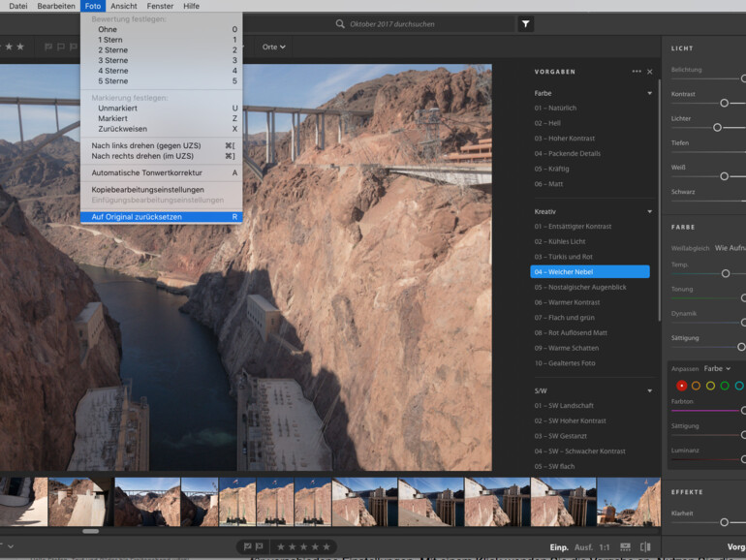Toggle the filmstrip display icon
This screenshot has height=560, width=746.
pyautogui.click(x=626, y=547)
